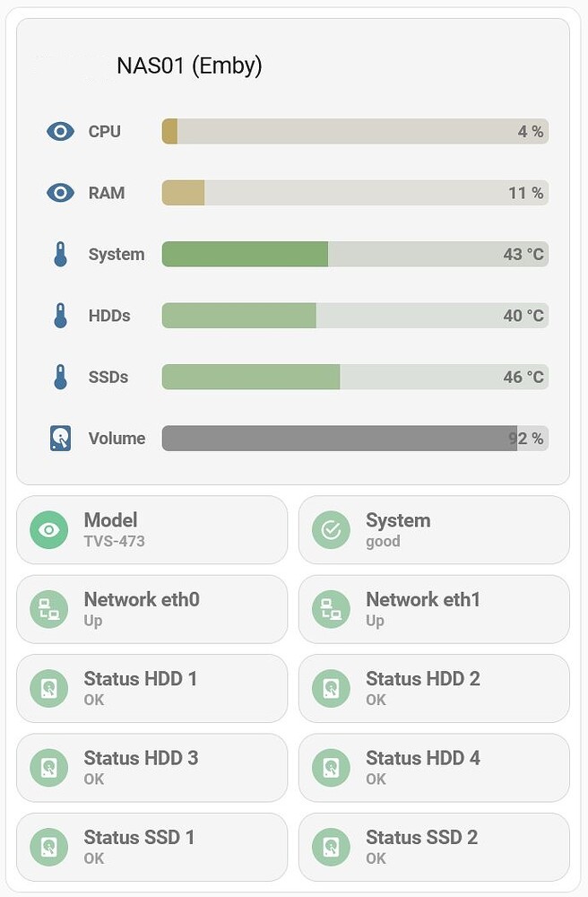The image size is (588, 897).
Task: Open the Status HDD 3 card
Action: coord(152,767)
